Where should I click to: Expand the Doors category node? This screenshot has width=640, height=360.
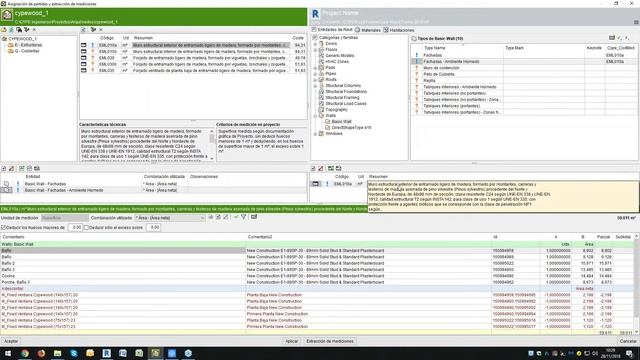[x=315, y=44]
